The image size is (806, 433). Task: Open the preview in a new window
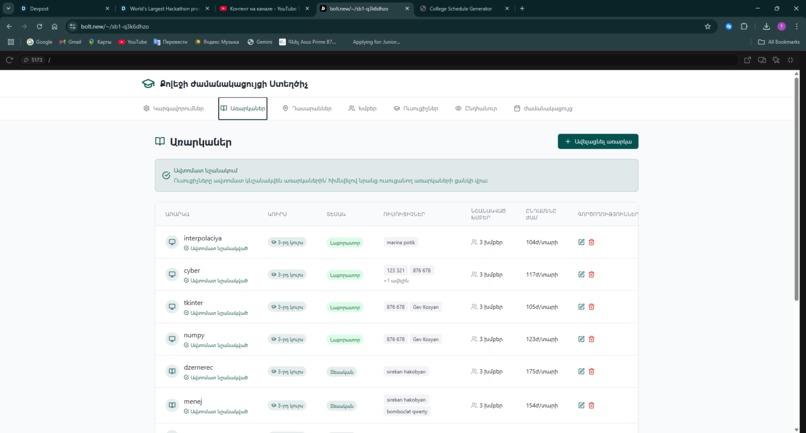click(x=747, y=60)
